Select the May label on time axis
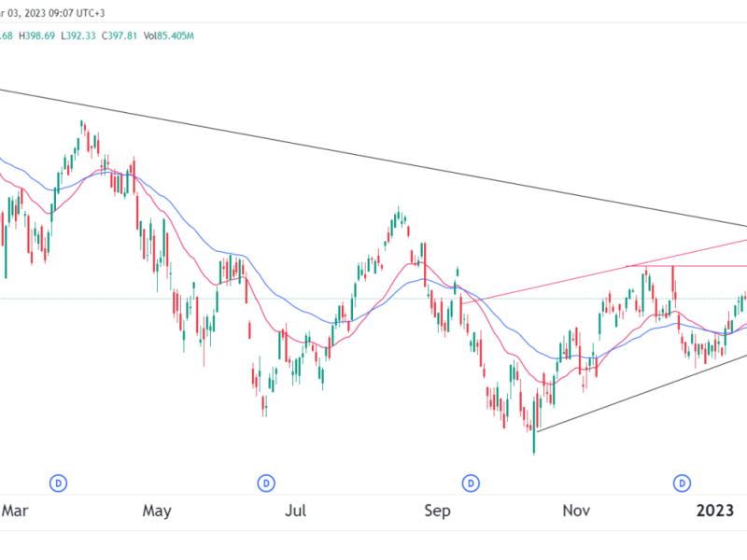Viewport: 747px width, 560px height. point(157,511)
